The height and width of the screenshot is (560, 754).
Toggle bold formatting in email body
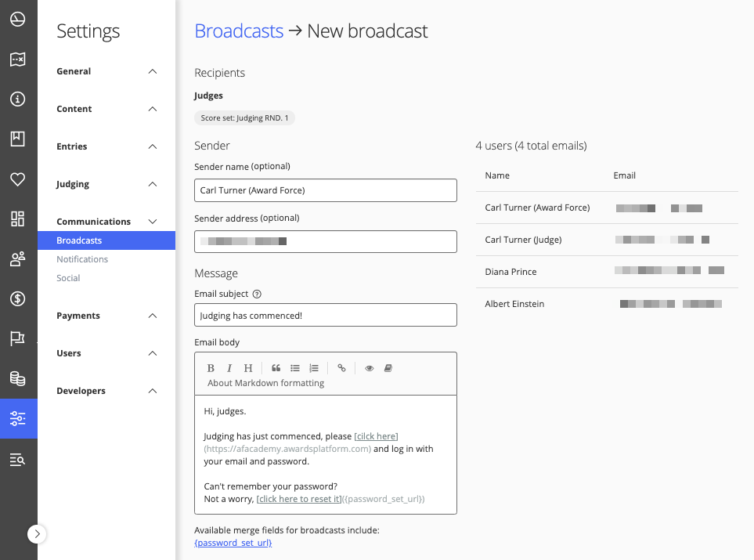211,368
